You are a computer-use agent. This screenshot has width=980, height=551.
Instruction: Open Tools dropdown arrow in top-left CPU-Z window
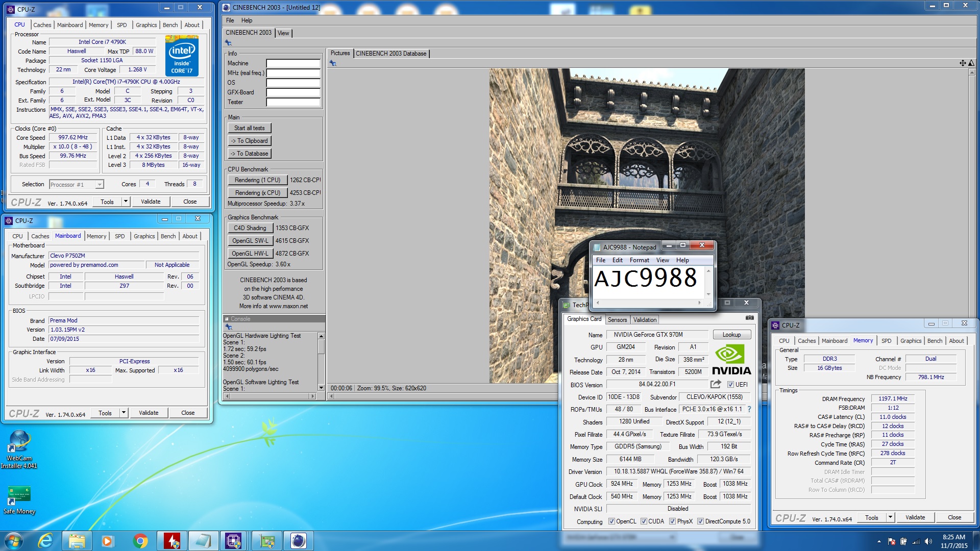(126, 202)
